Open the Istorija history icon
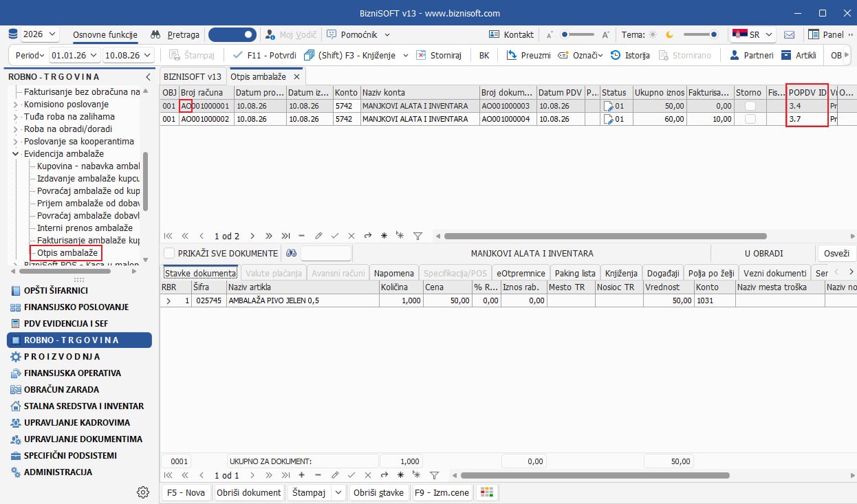 616,55
